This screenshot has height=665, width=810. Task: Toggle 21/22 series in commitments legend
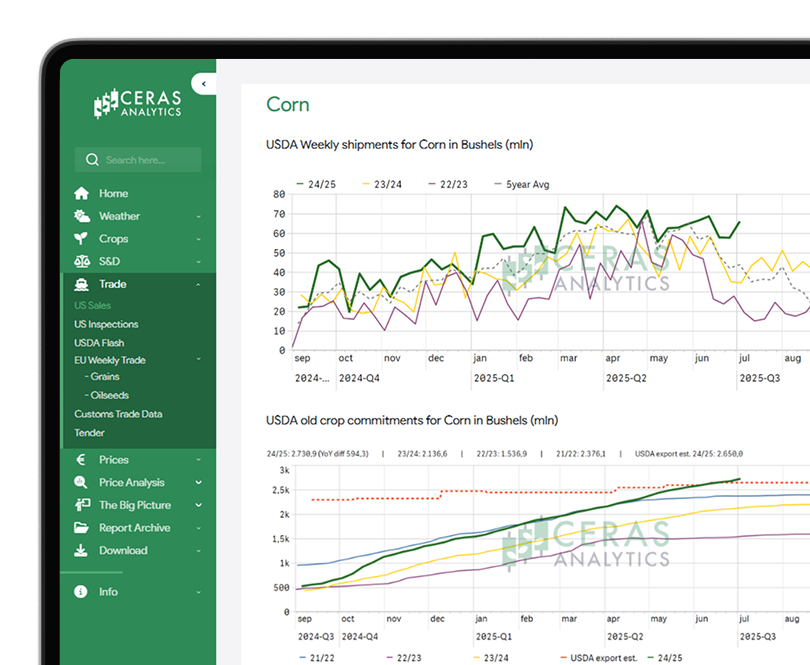tap(317, 658)
